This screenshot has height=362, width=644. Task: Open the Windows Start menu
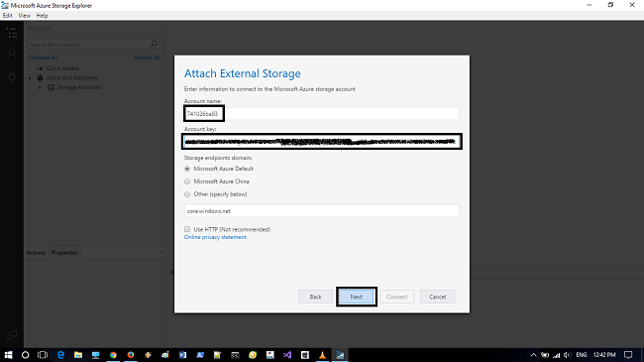8,355
